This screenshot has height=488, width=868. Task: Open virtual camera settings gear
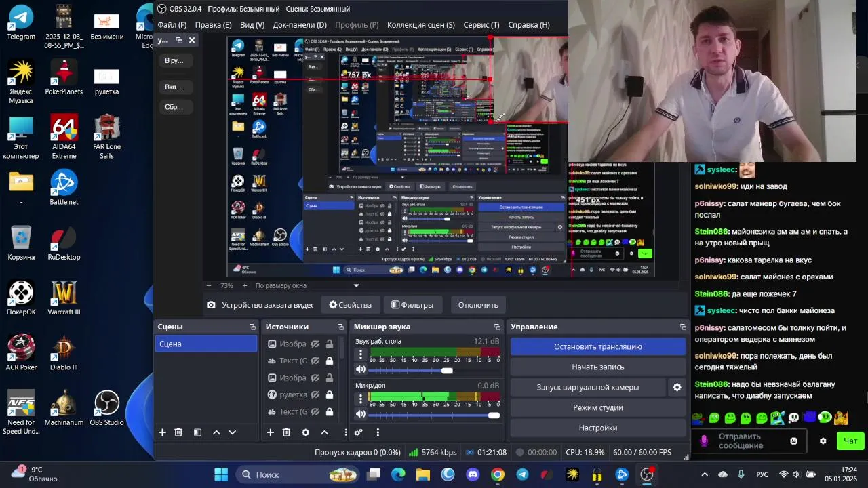click(677, 387)
